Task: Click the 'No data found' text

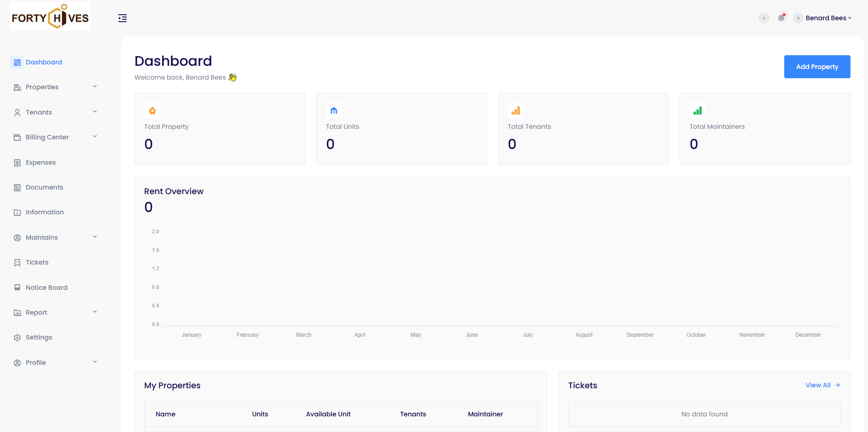Action: (x=705, y=414)
